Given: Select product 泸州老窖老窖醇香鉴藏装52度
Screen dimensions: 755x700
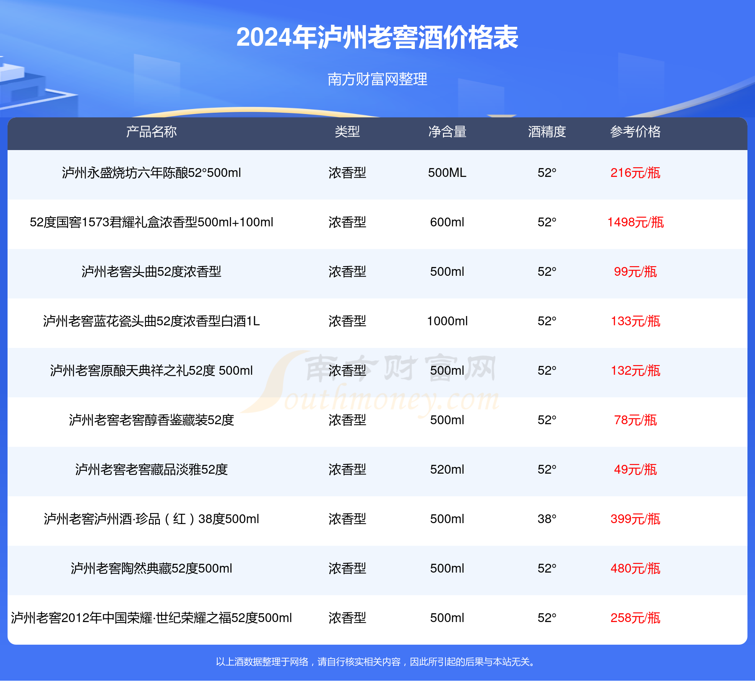Looking at the screenshot, I should (151, 420).
